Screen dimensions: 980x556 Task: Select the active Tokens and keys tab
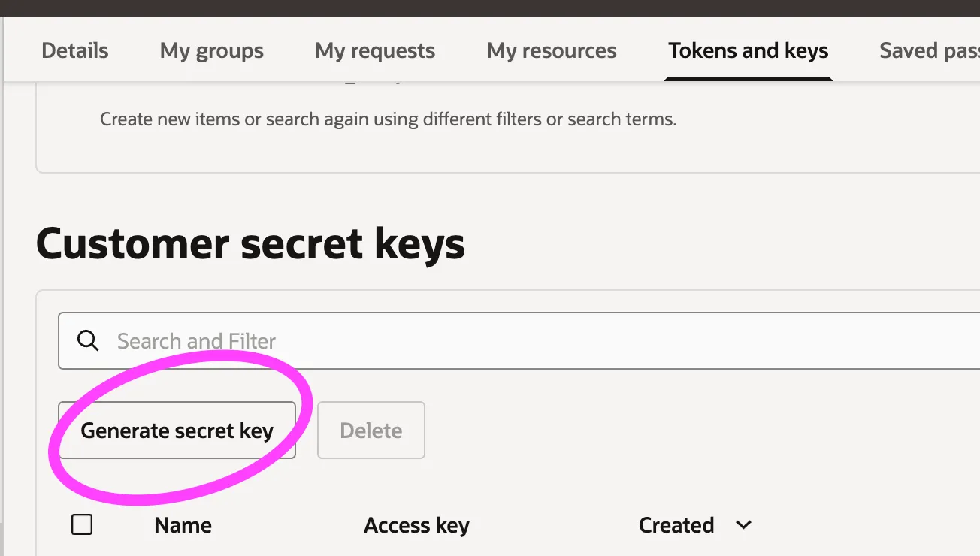(748, 50)
